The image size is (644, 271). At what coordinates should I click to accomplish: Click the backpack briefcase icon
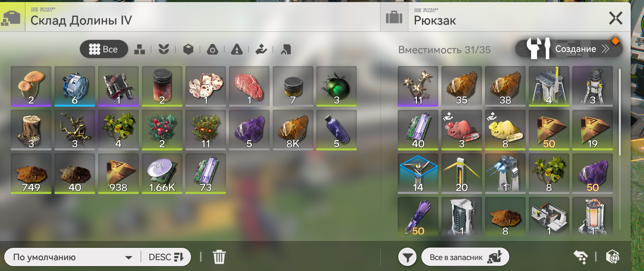tap(394, 17)
